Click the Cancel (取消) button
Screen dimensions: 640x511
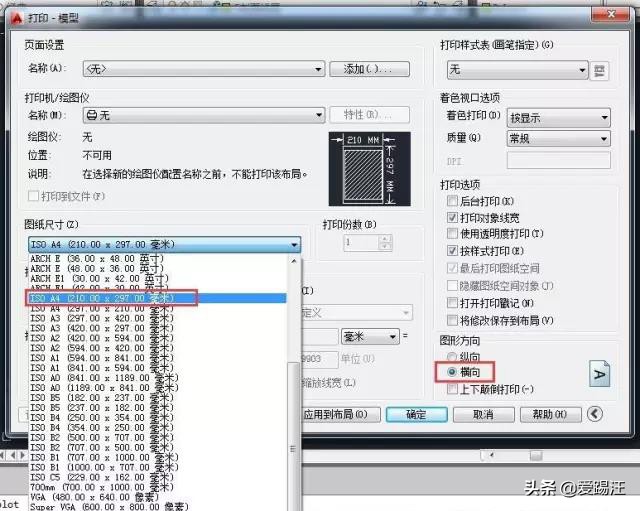point(484,415)
